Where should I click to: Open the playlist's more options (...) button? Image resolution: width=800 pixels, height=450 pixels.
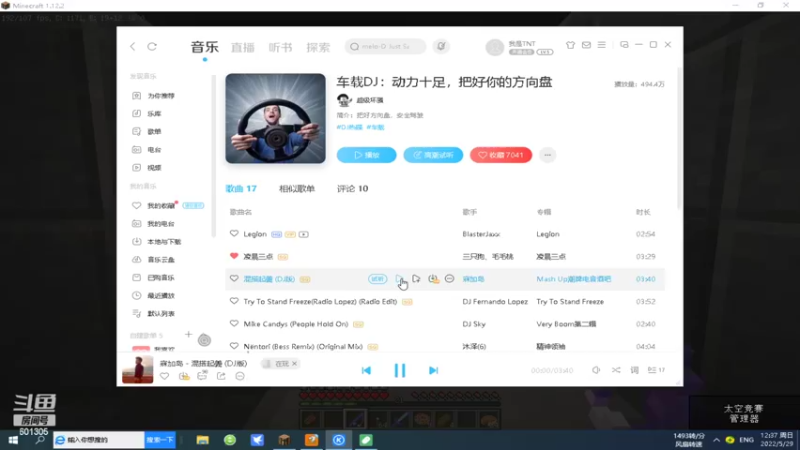pyautogui.click(x=547, y=155)
